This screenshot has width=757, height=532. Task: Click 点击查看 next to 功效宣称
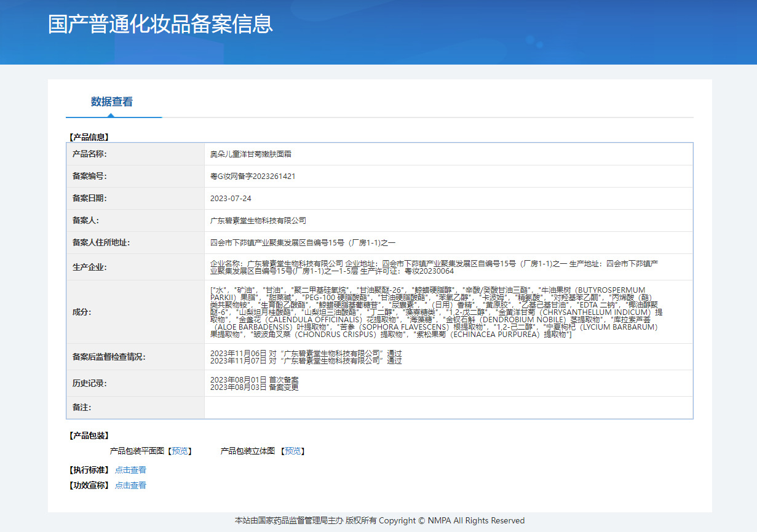point(130,485)
